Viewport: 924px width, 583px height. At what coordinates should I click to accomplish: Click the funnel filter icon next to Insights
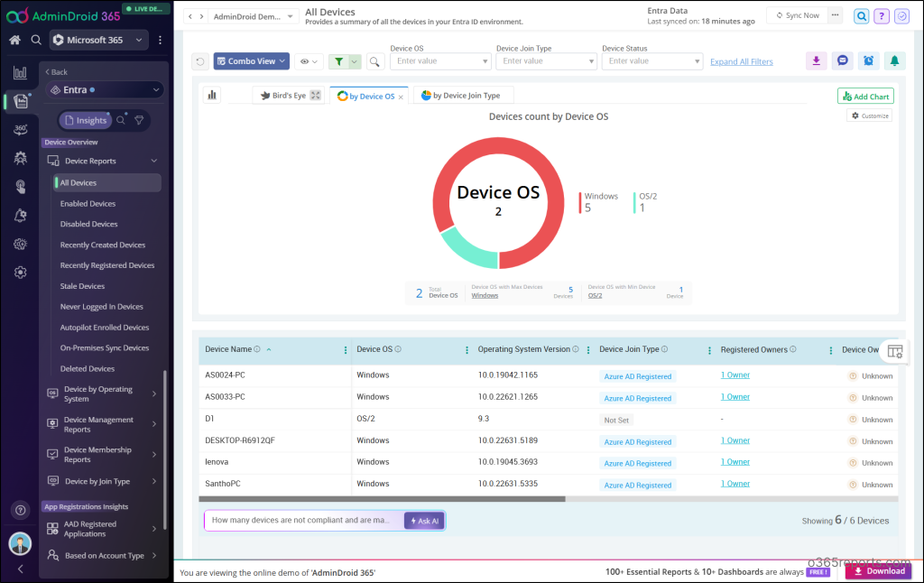tap(139, 120)
